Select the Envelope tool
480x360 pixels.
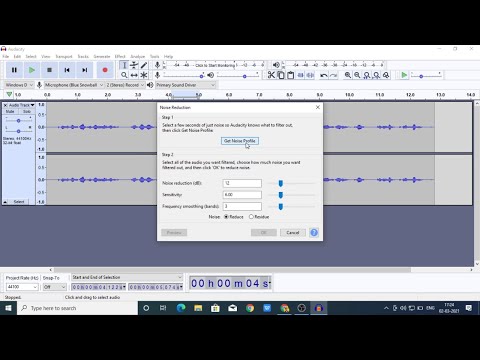click(134, 65)
